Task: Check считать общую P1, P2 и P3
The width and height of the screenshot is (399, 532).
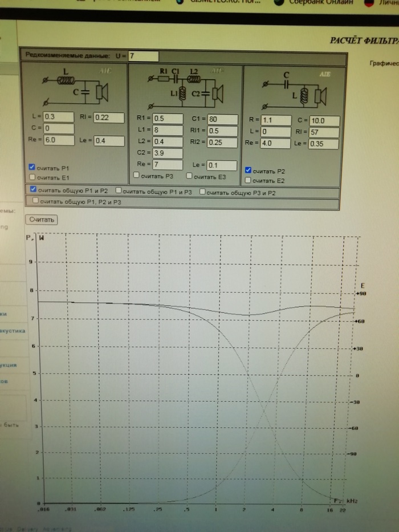Action: [35, 201]
